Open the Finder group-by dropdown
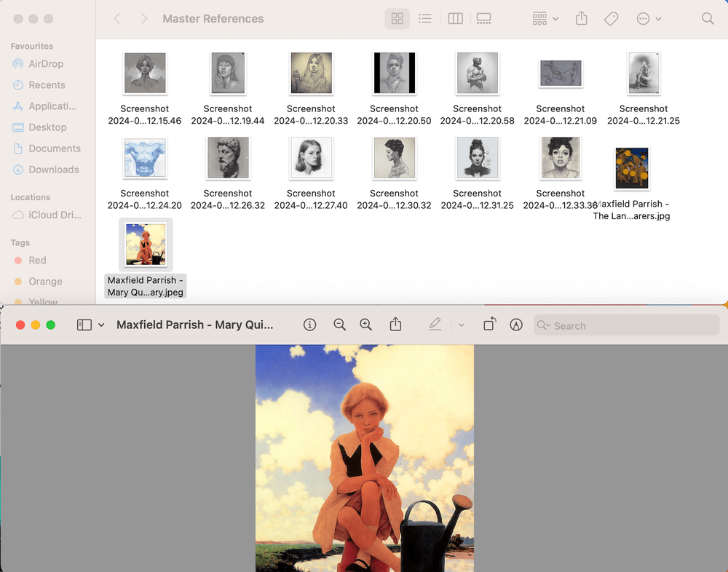 point(545,19)
